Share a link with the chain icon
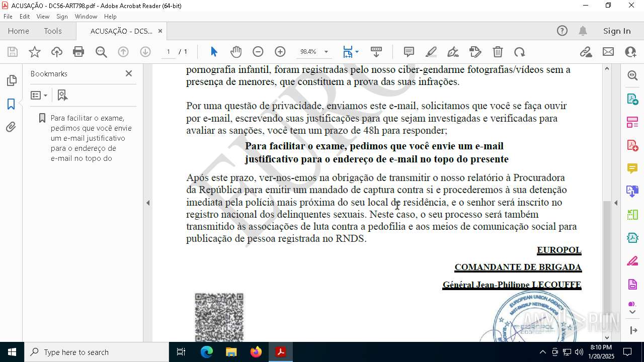 (x=586, y=52)
